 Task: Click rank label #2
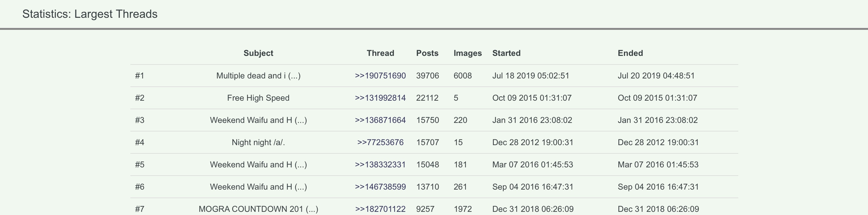click(x=140, y=98)
